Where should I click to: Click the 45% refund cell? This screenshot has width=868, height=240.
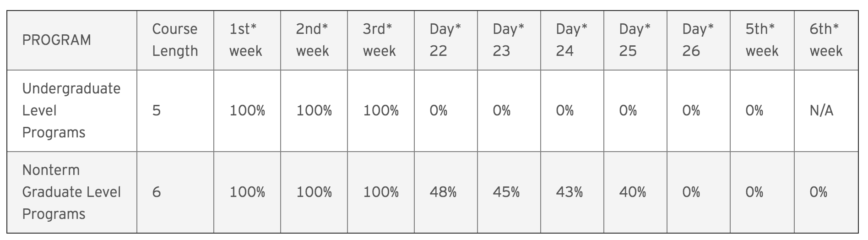tap(506, 192)
